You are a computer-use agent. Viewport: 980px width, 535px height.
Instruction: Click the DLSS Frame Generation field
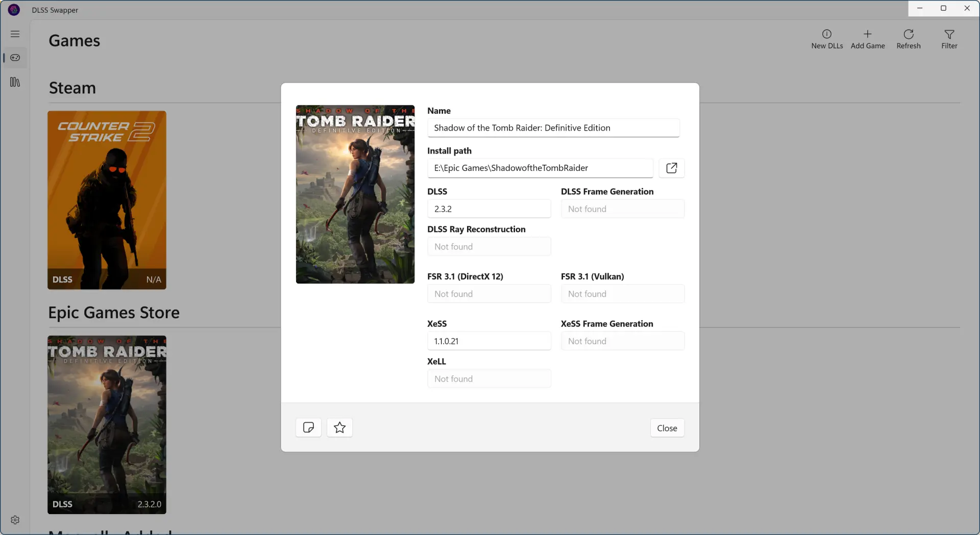[x=623, y=209]
